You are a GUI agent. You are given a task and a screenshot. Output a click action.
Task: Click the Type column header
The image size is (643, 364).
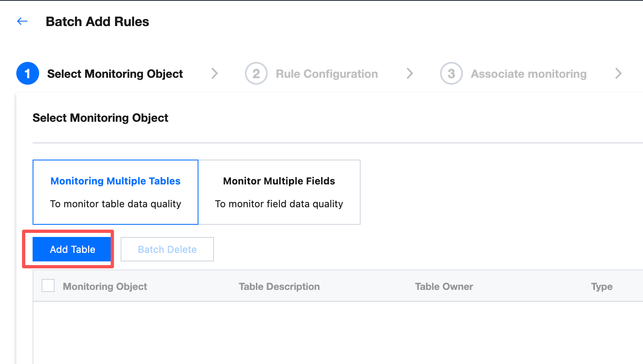pos(601,287)
